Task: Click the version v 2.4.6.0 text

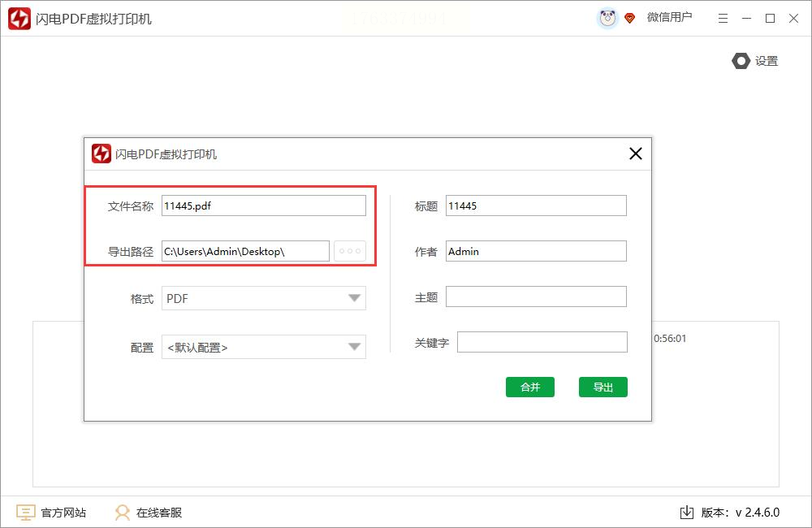Action: pos(740,513)
